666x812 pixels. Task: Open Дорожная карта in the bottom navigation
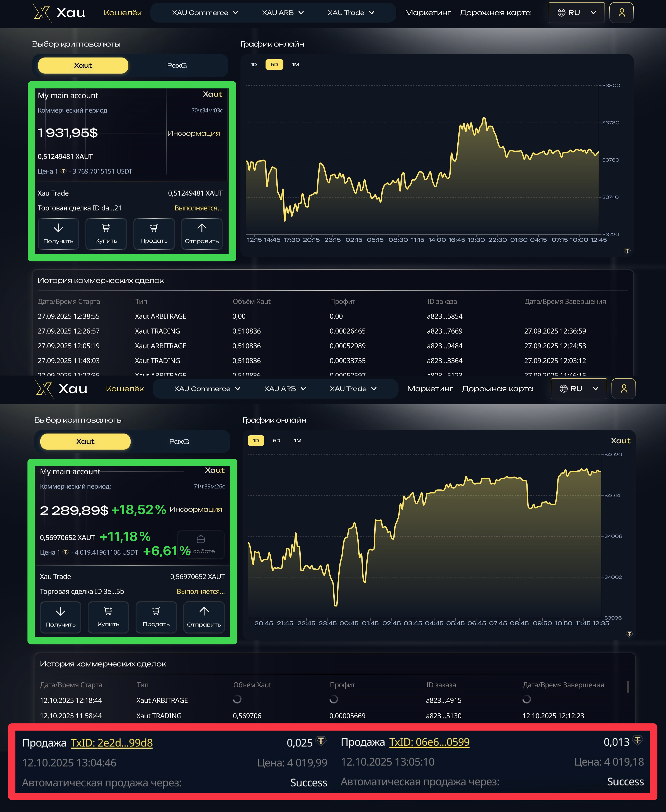[x=497, y=389]
